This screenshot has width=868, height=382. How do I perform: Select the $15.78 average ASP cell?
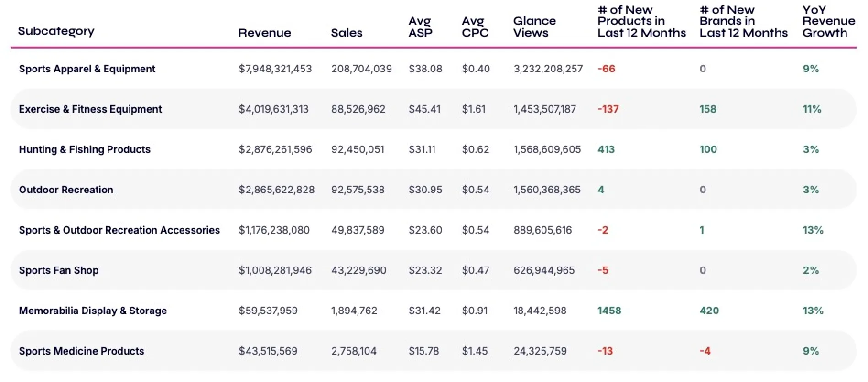click(x=424, y=351)
